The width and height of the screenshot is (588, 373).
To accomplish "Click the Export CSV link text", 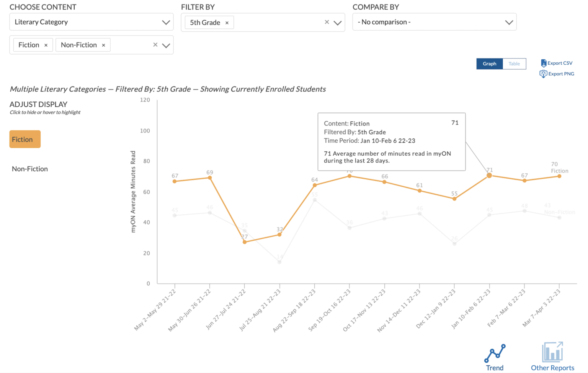I will [560, 63].
